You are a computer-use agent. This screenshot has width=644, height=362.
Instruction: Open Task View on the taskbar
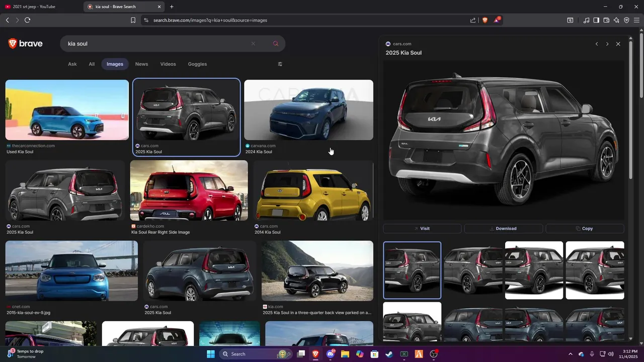pos(301,354)
